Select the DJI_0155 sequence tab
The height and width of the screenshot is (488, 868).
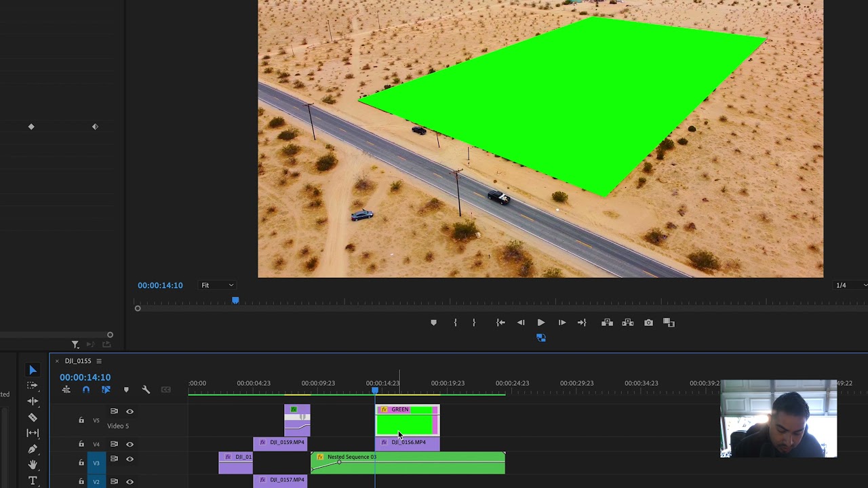[78, 361]
